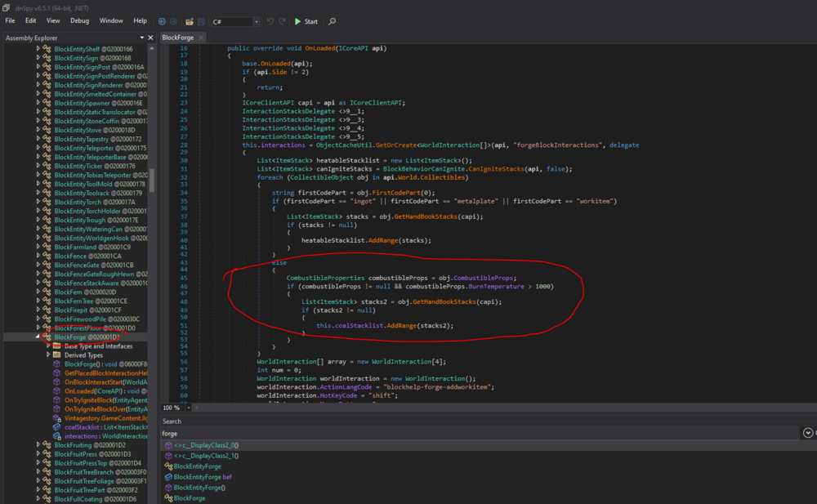Collapse the BlockForge tree node
Image resolution: width=817 pixels, height=504 pixels.
coord(38,337)
